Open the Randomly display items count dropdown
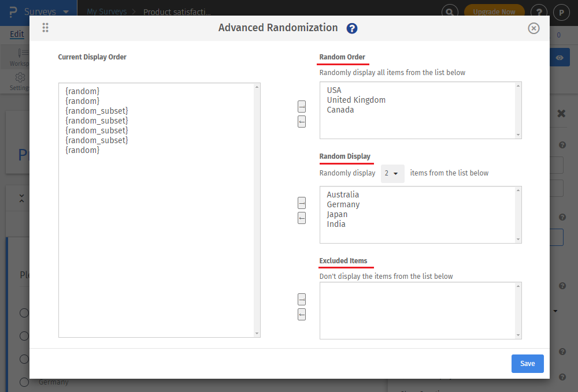 (392, 173)
